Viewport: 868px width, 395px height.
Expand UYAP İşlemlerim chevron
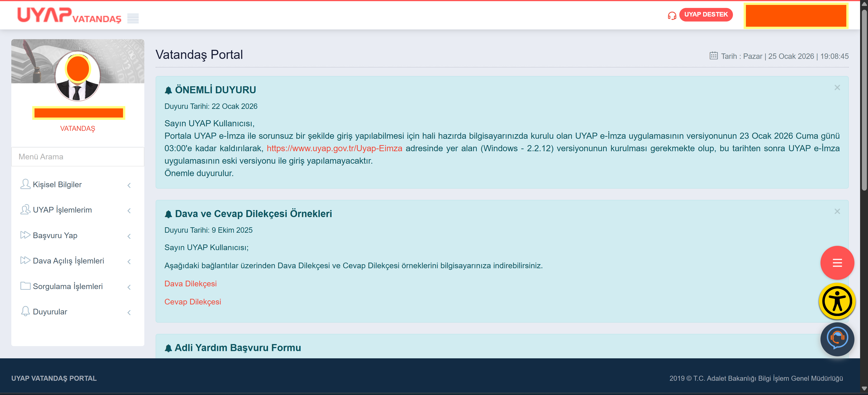[129, 211]
